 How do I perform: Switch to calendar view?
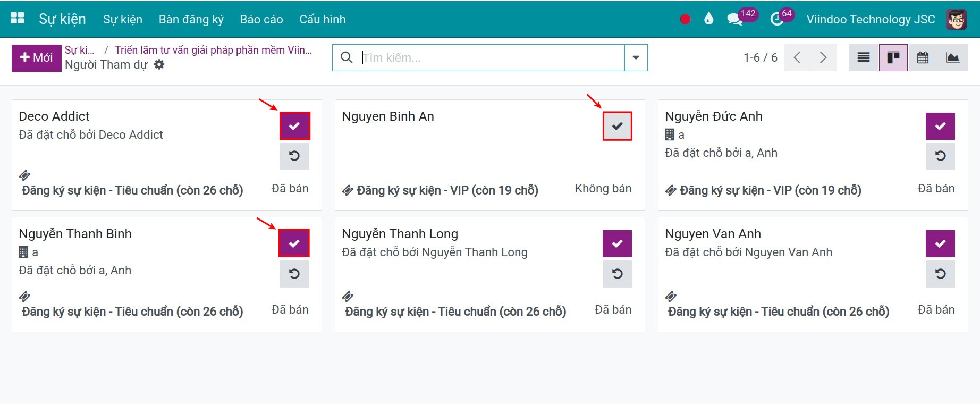(x=923, y=57)
